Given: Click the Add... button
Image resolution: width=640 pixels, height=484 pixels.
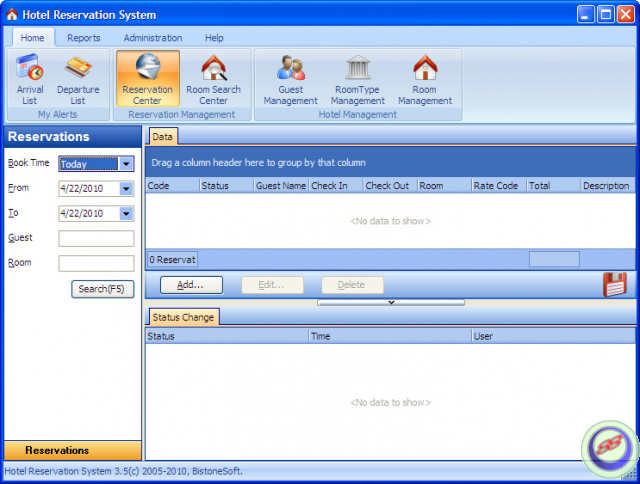Looking at the screenshot, I should click(x=191, y=285).
